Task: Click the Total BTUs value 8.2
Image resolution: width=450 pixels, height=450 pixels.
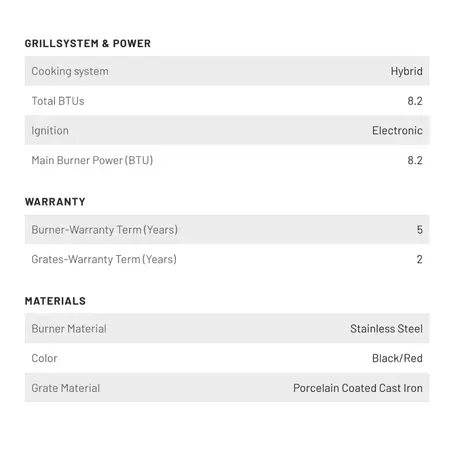Action: (x=415, y=101)
